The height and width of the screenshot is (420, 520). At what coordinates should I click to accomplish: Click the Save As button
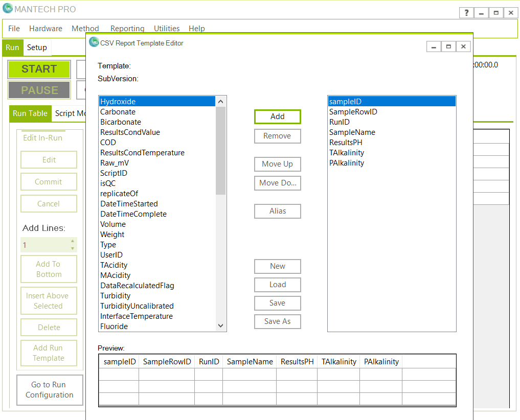[278, 321]
